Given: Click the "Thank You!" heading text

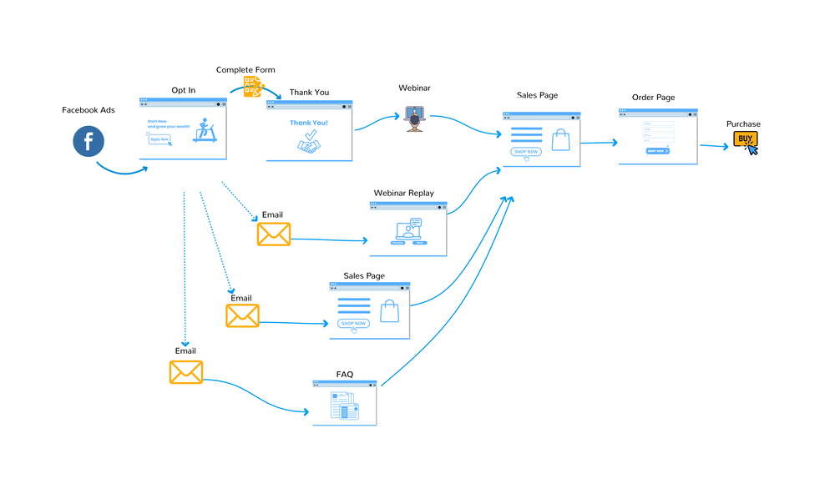Looking at the screenshot, I should (x=309, y=123).
